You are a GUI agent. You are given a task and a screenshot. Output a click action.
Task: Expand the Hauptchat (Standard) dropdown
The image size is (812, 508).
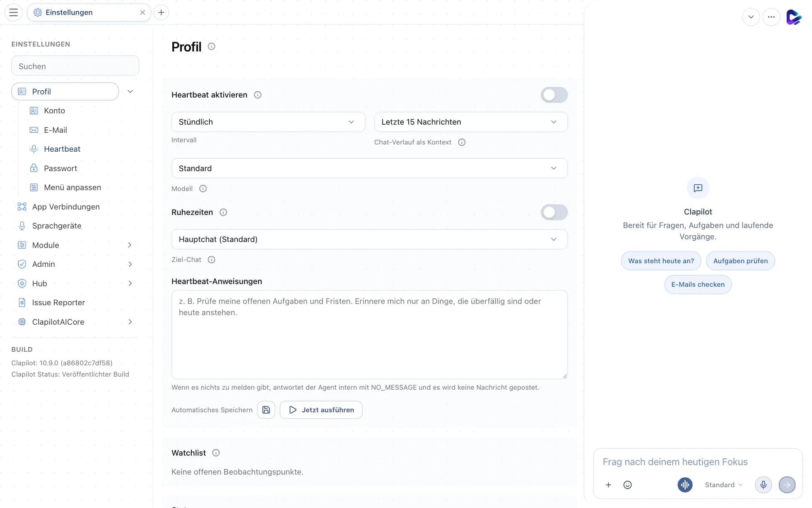pos(369,239)
